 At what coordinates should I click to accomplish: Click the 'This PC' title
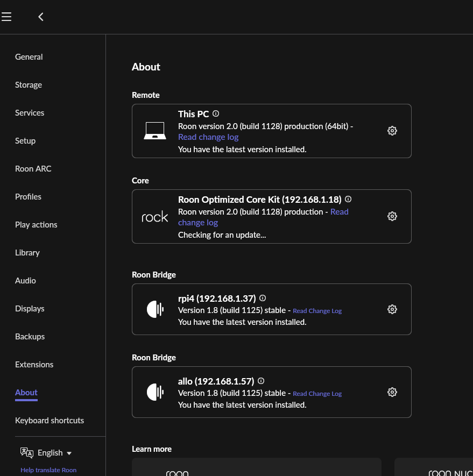pyautogui.click(x=194, y=114)
